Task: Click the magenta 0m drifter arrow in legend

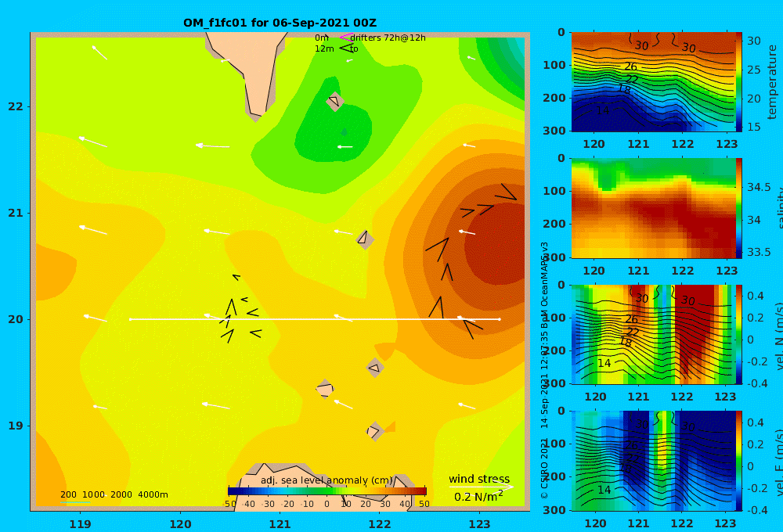Action: click(x=345, y=37)
